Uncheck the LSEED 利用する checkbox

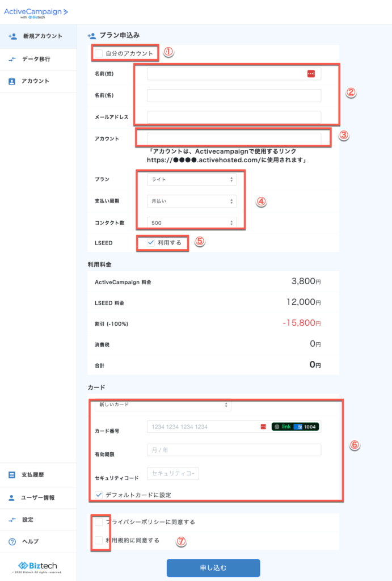point(150,242)
